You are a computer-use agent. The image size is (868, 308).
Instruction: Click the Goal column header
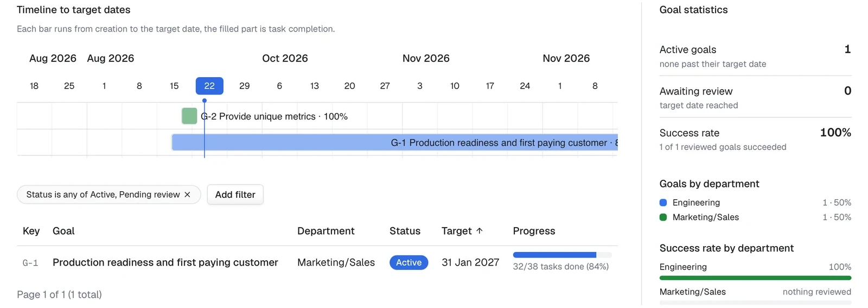[63, 231]
